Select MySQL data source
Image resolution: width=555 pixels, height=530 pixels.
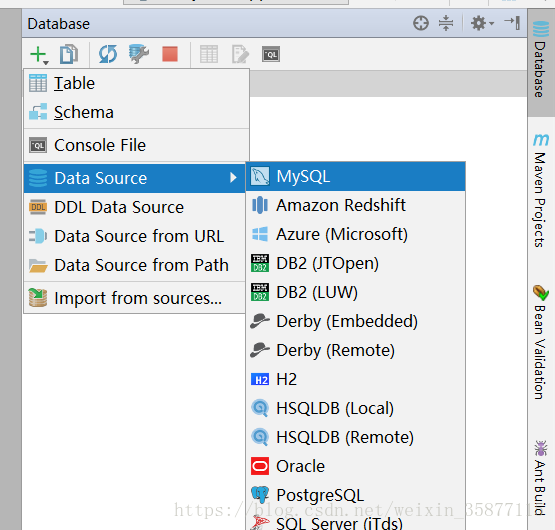click(x=355, y=176)
